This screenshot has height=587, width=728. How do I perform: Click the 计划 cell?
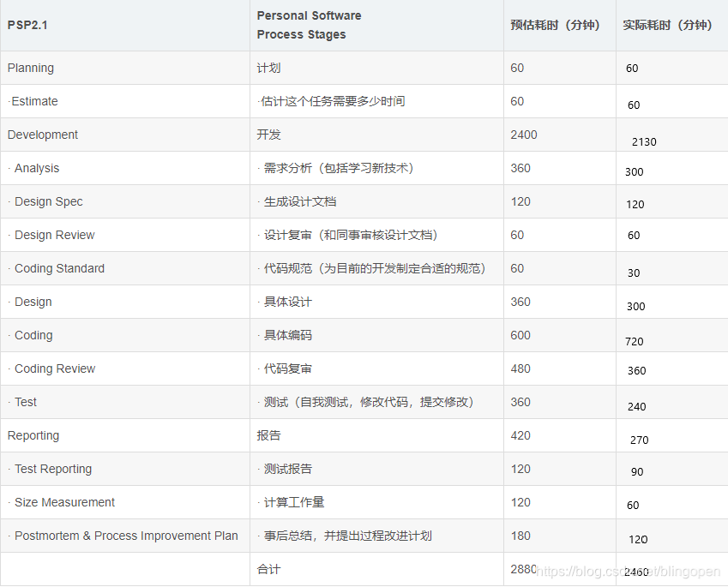point(269,68)
